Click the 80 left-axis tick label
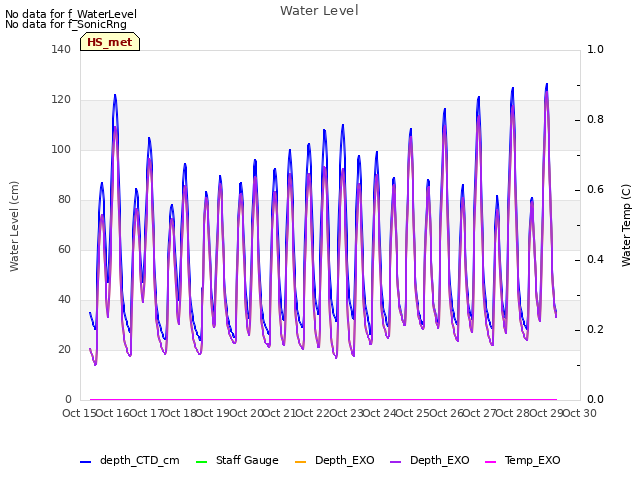Viewport: 640px width, 480px height. [x=64, y=200]
